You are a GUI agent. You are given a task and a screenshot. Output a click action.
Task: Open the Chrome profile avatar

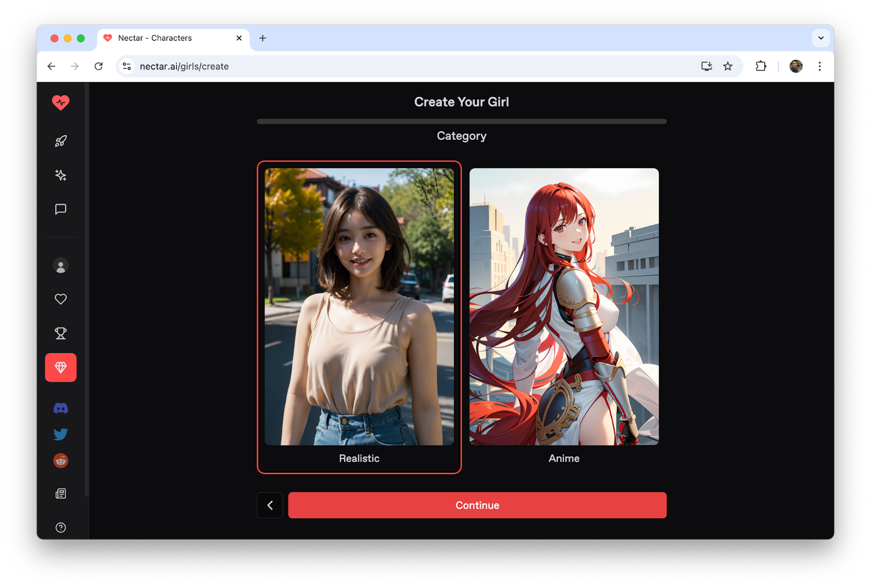pos(796,66)
